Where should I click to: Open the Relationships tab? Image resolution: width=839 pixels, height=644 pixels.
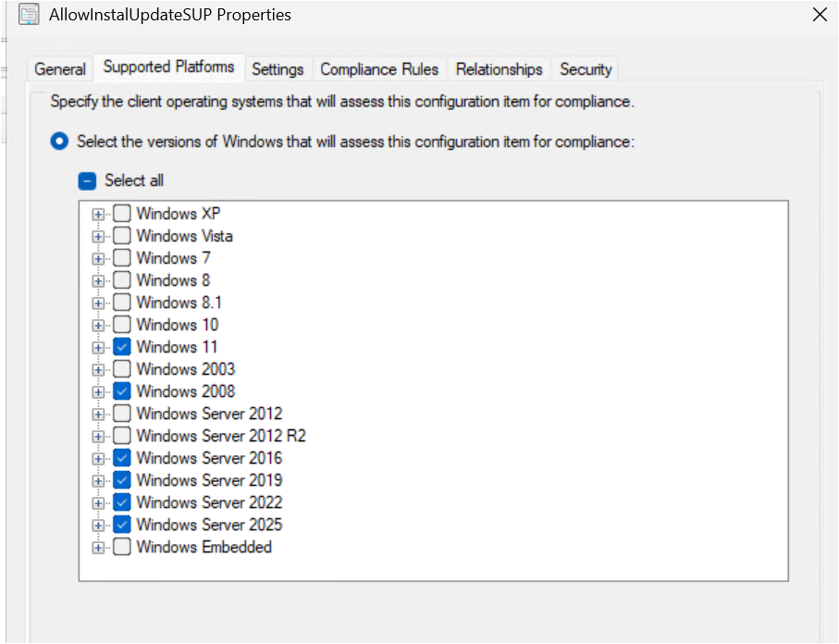click(x=499, y=69)
